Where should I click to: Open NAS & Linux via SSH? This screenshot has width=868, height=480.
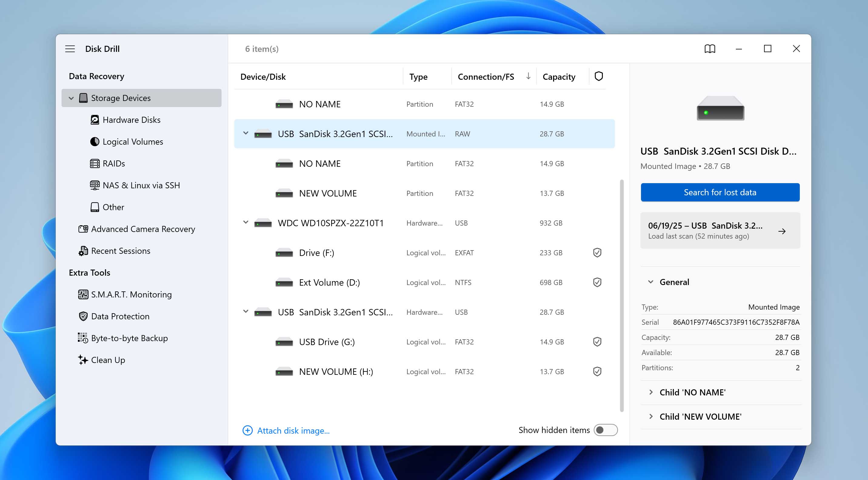pyautogui.click(x=141, y=185)
